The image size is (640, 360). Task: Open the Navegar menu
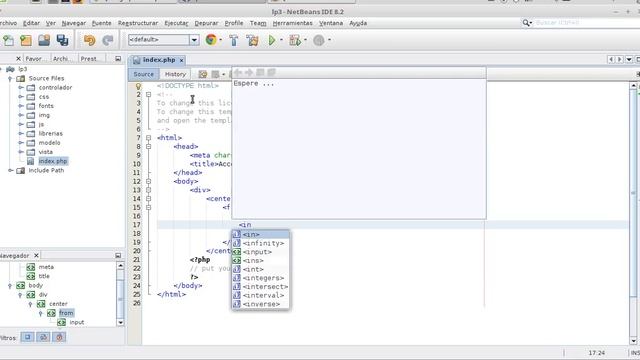[73, 23]
